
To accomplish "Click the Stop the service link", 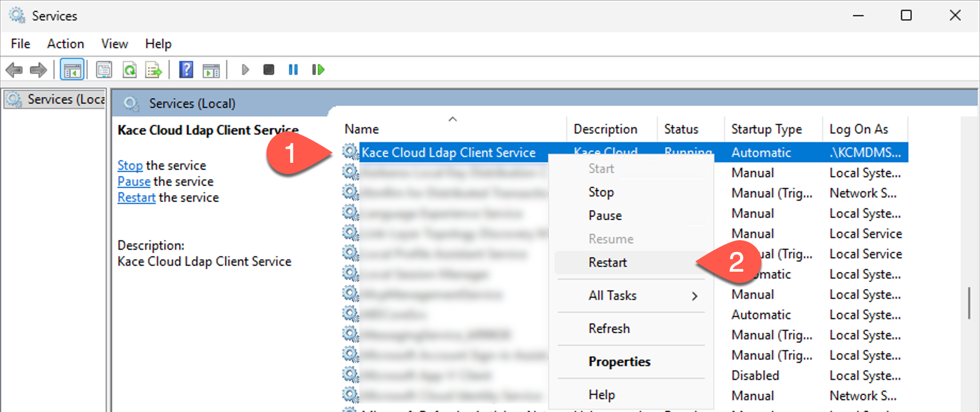I will (x=130, y=165).
